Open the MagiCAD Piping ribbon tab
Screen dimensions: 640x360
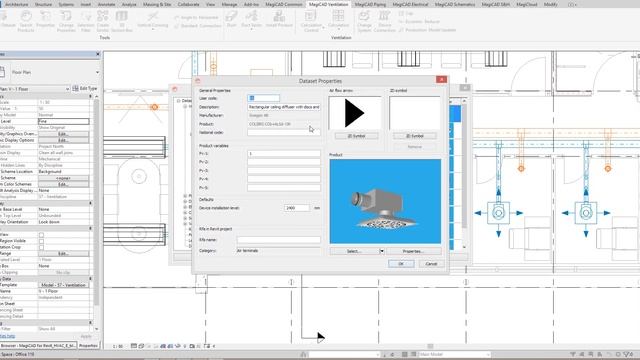point(370,4)
